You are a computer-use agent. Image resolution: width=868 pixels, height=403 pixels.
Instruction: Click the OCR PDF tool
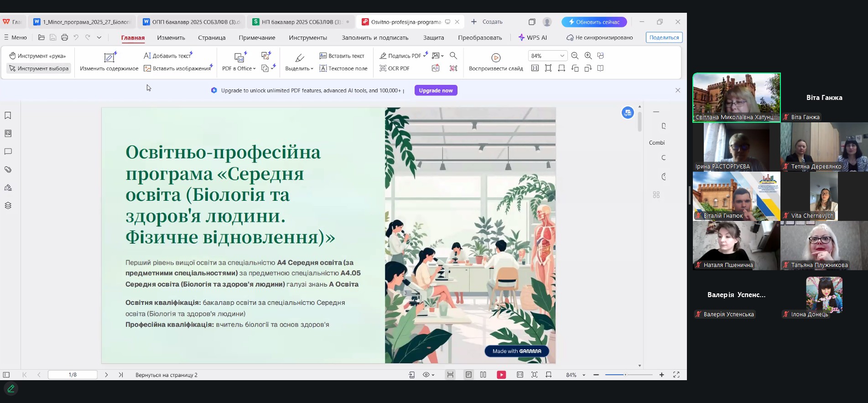(395, 68)
